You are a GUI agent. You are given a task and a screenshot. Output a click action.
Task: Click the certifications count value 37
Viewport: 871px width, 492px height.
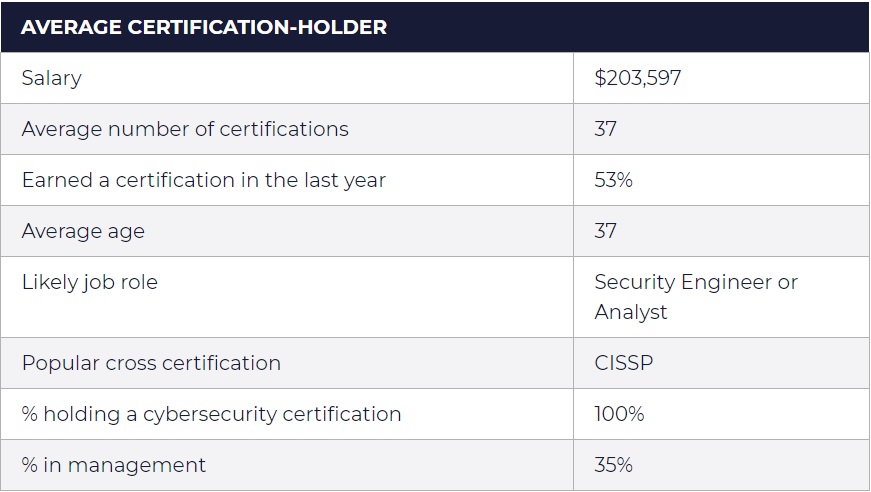(605, 129)
